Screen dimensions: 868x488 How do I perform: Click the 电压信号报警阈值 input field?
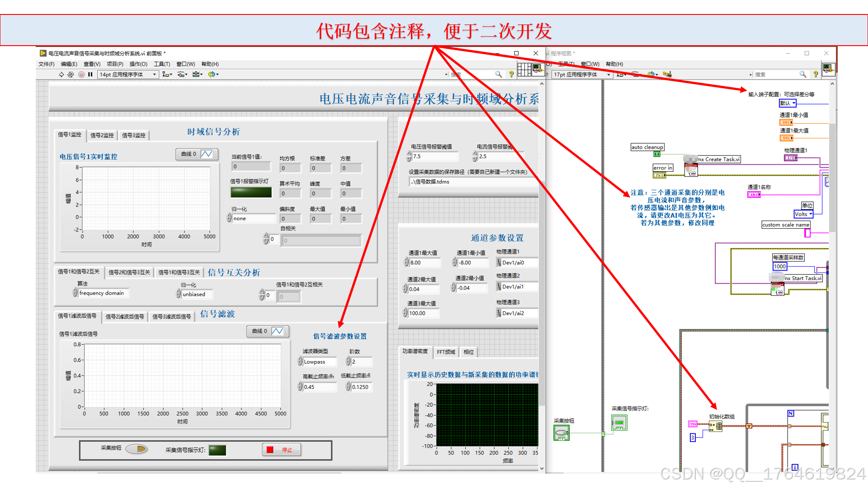click(x=434, y=156)
